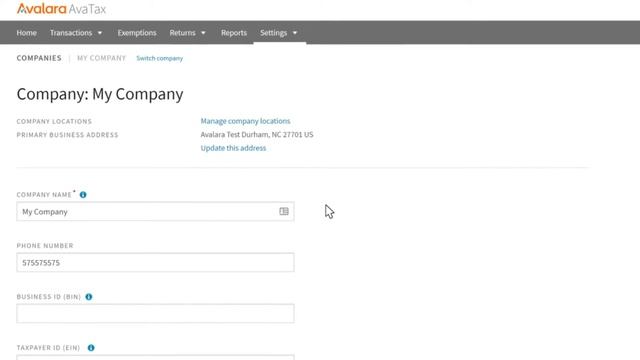Click the autofill card icon in Company Name field
The width and height of the screenshot is (640, 360).
click(x=284, y=211)
